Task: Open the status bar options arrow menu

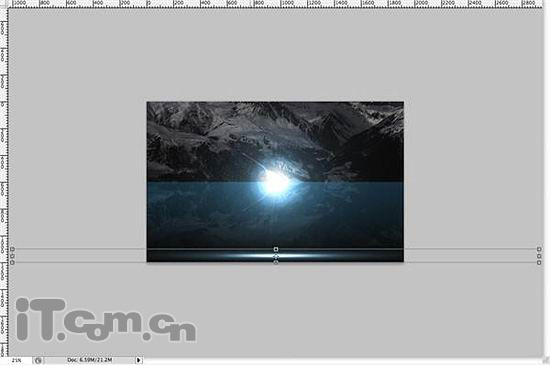Action: coord(139,360)
